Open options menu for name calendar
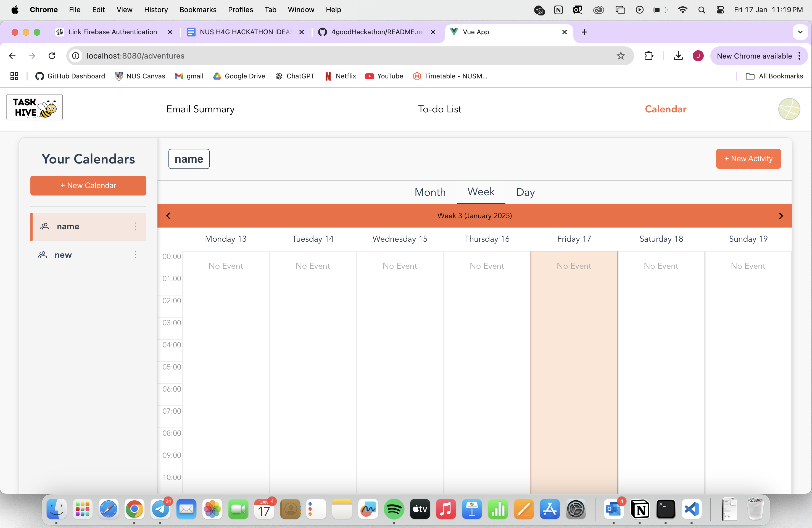 point(135,226)
